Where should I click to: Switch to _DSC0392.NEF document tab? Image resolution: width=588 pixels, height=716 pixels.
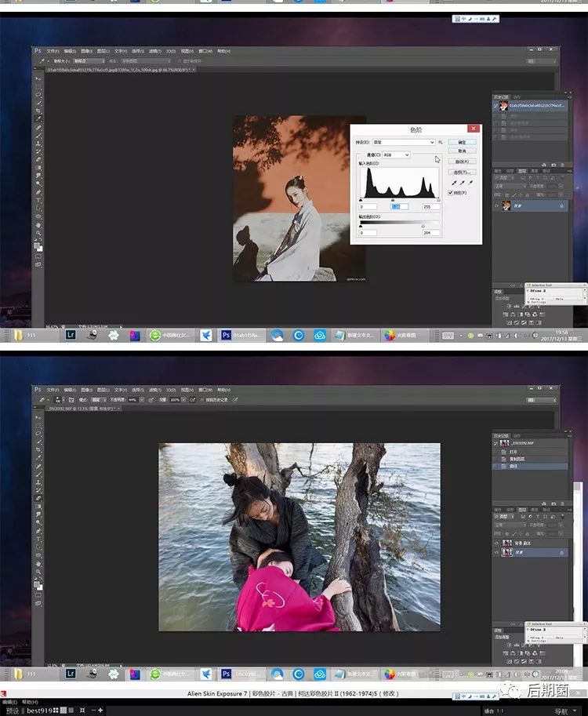tap(85, 409)
